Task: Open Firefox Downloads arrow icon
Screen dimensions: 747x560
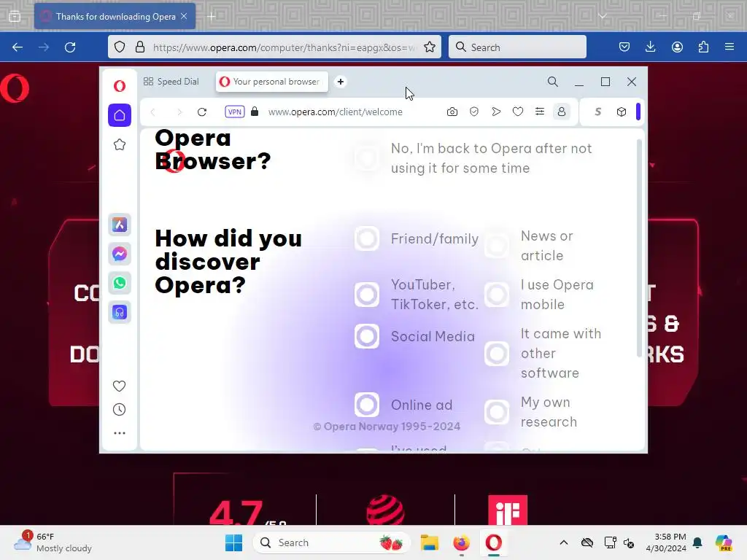Action: click(x=650, y=47)
